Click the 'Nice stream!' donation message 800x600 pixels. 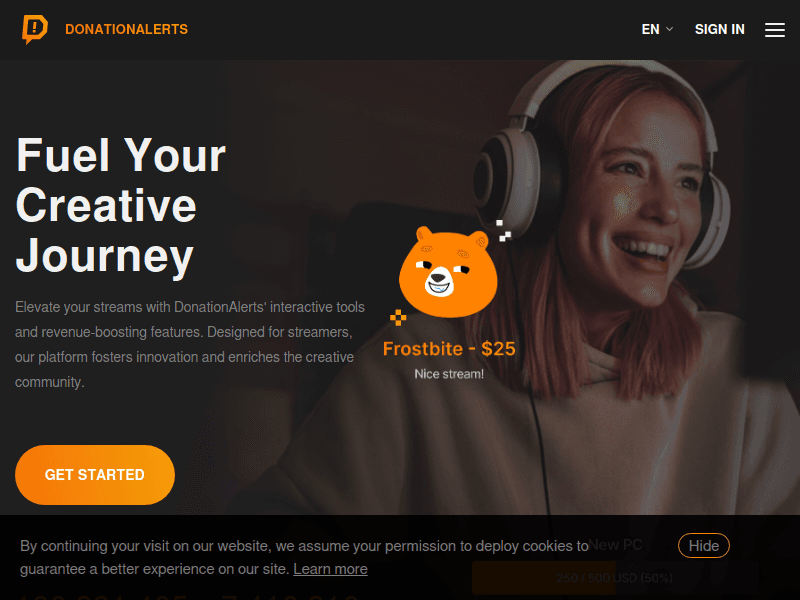tap(449, 374)
